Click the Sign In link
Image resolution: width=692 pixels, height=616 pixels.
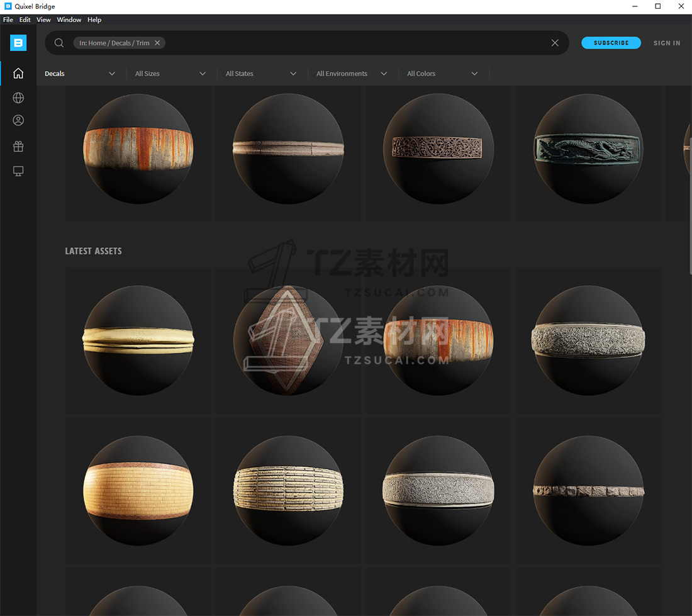(x=667, y=43)
